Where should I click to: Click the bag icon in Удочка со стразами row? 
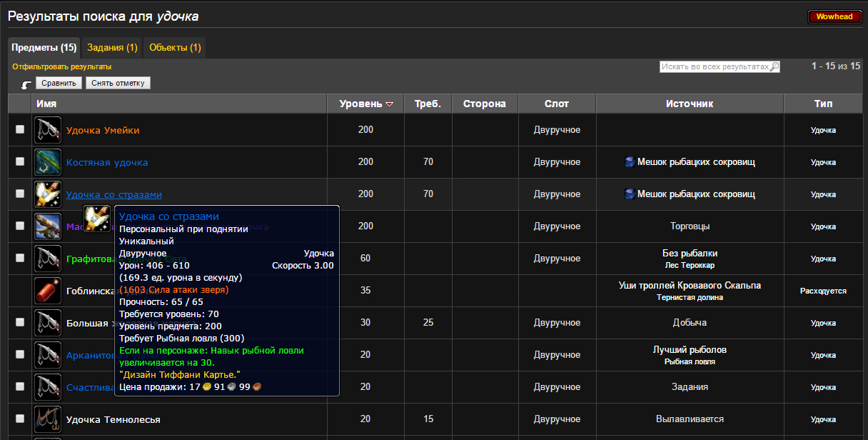pos(630,194)
